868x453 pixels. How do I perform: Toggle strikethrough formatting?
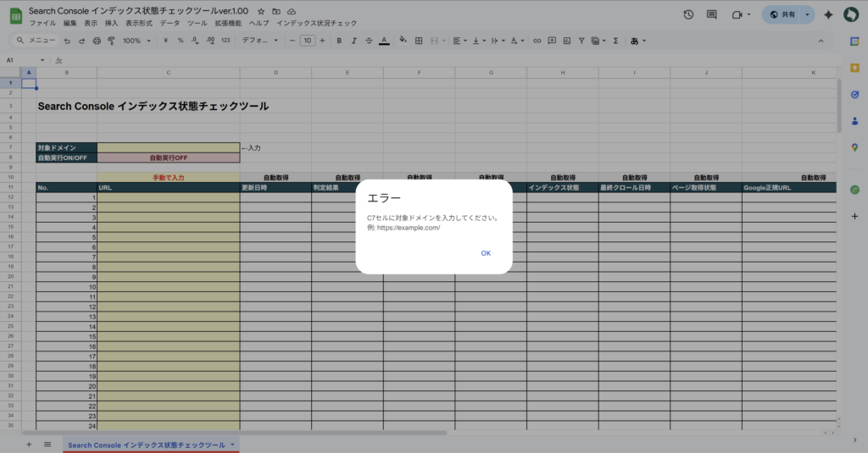pyautogui.click(x=369, y=41)
